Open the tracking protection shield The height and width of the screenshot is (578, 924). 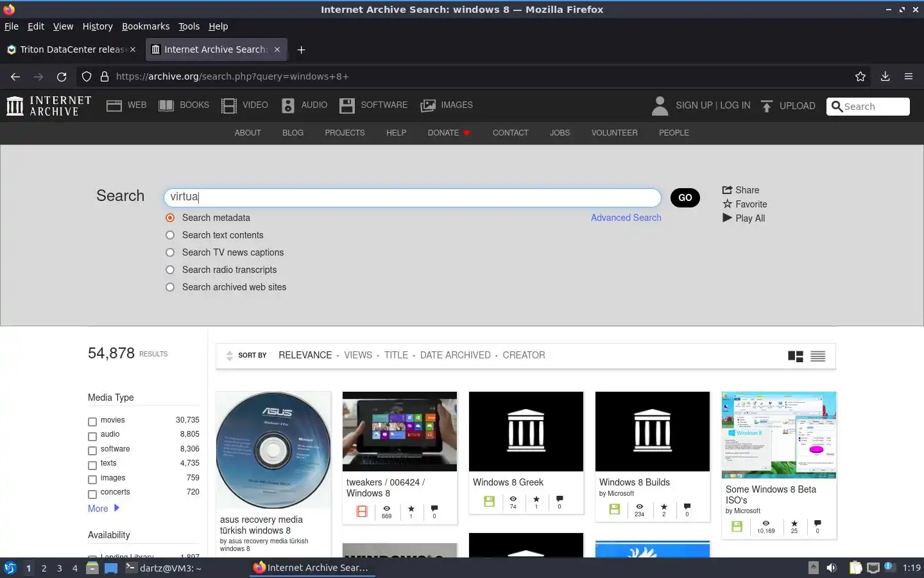(87, 76)
